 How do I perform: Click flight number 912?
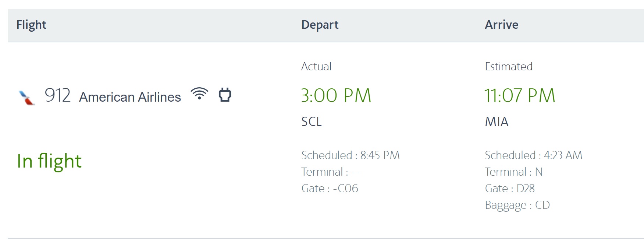pyautogui.click(x=58, y=95)
